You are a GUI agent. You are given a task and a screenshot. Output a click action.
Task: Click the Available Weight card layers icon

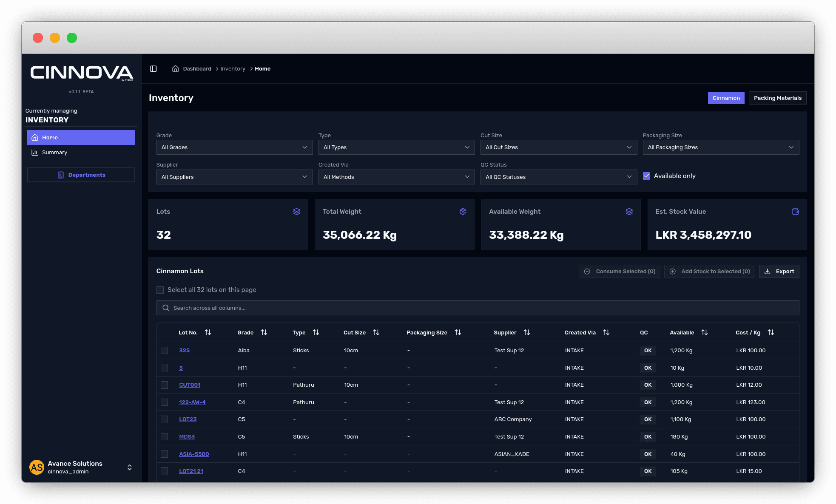(x=629, y=212)
